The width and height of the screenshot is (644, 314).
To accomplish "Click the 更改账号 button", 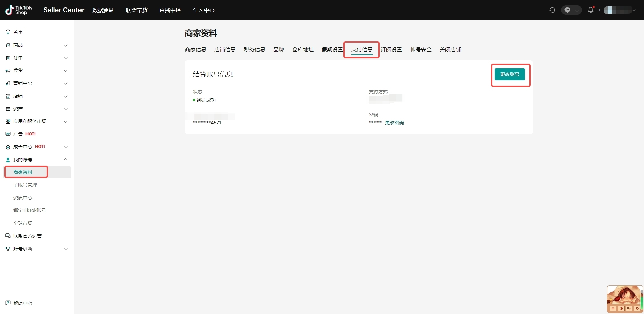I will pos(509,74).
